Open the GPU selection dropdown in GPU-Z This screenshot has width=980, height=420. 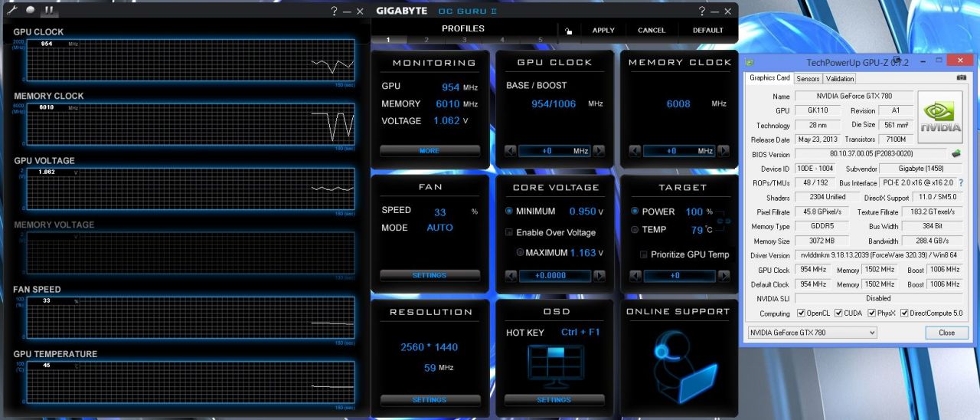(812, 333)
